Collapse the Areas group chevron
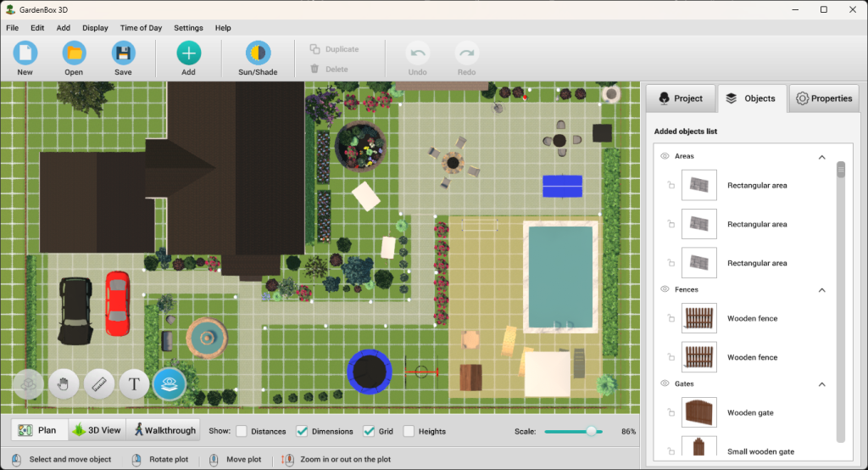Image resolution: width=868 pixels, height=470 pixels. (822, 157)
